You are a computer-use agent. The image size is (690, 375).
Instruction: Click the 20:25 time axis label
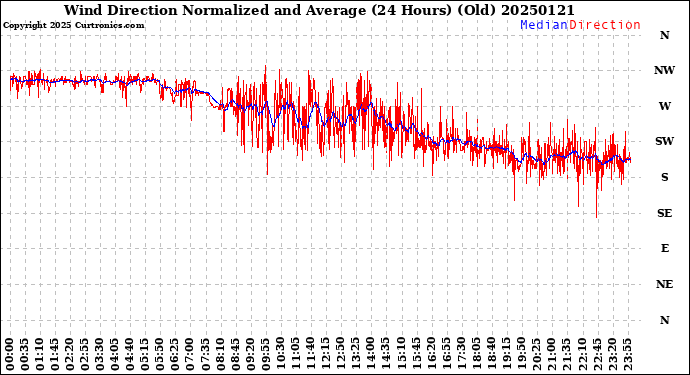coord(536,354)
